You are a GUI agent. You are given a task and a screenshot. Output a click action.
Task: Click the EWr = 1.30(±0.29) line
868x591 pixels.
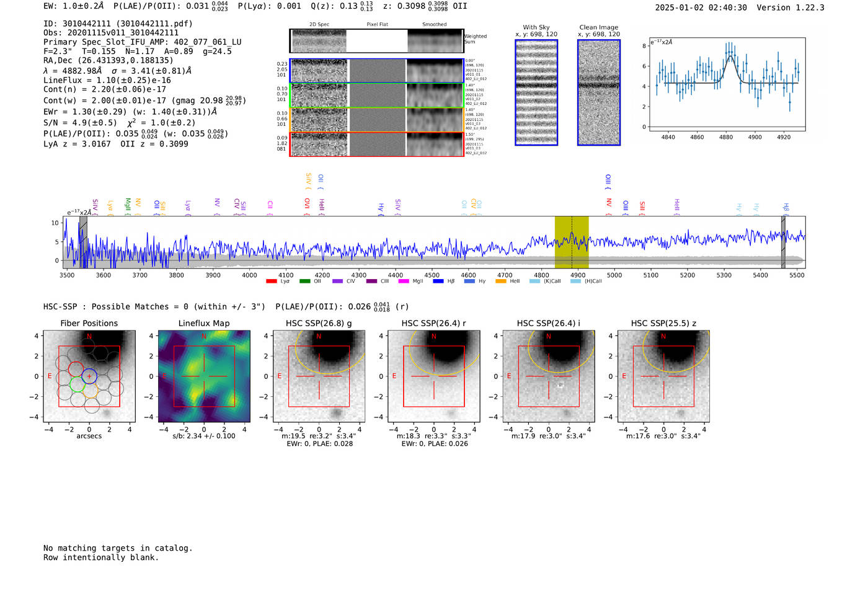click(130, 112)
